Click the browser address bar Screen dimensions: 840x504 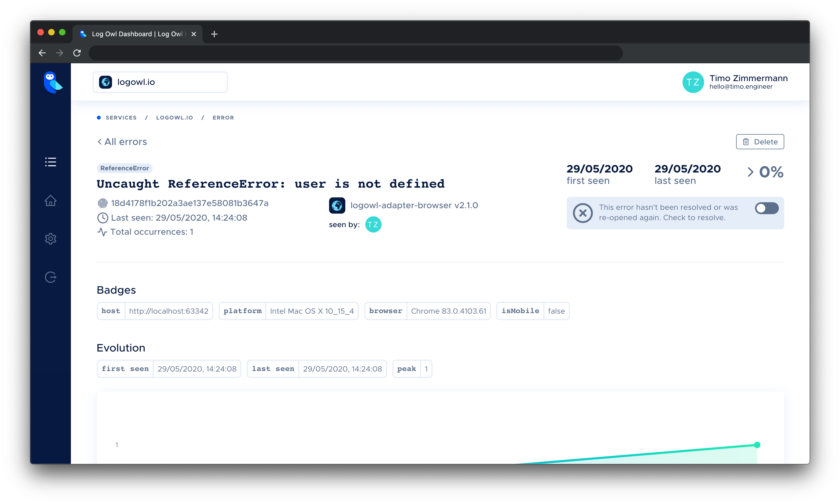pyautogui.click(x=355, y=53)
